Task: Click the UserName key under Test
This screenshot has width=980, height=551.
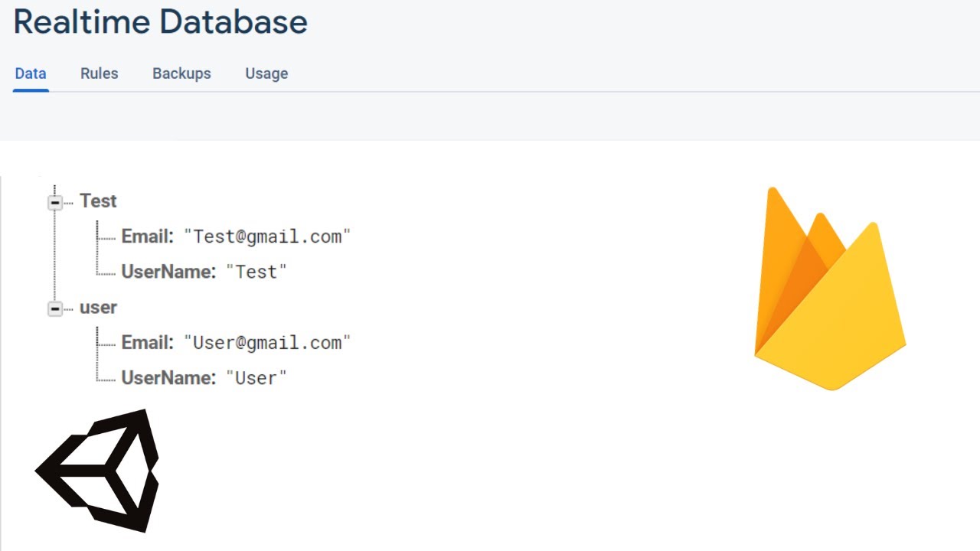Action: [168, 272]
